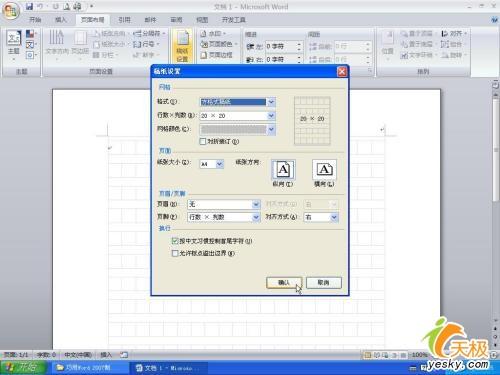
Task: Click the right indent spinner arrows
Action: (299, 59)
